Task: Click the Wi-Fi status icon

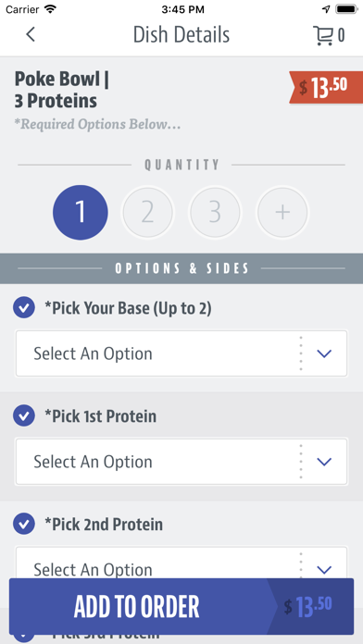Action: [x=50, y=9]
